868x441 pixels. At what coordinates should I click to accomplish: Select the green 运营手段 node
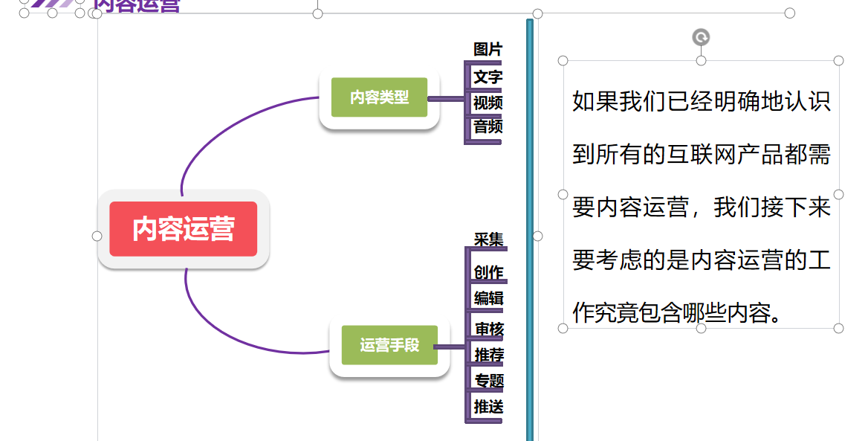[389, 344]
